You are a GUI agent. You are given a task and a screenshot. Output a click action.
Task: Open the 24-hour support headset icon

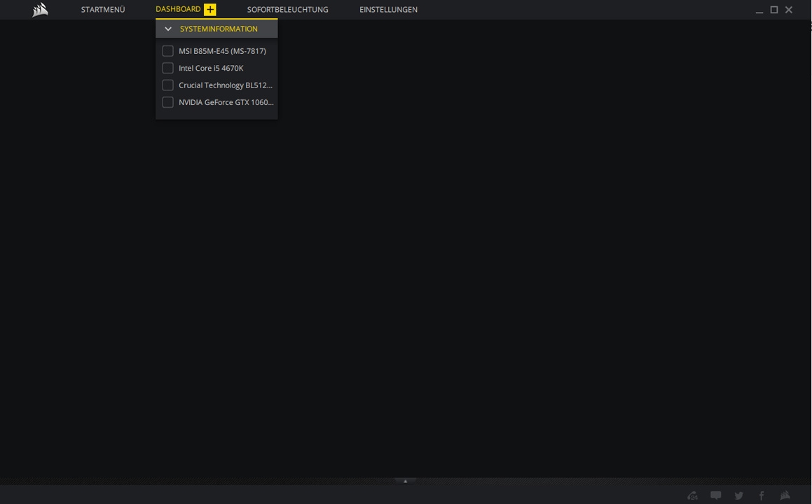pos(692,496)
